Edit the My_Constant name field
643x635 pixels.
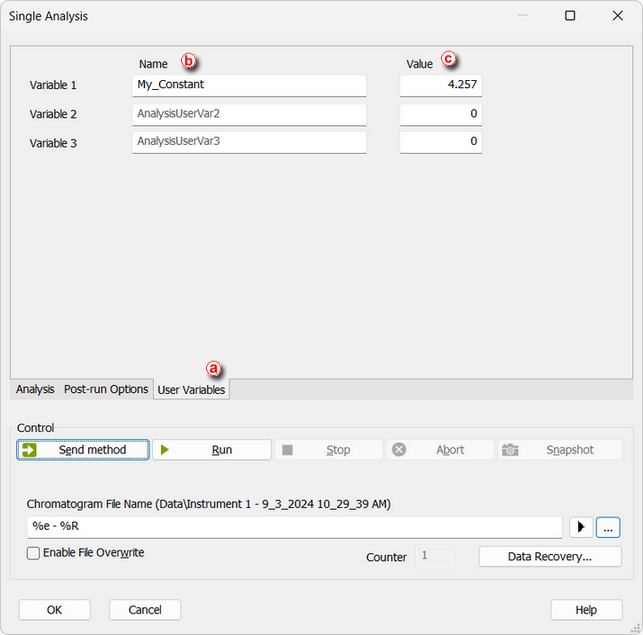(x=249, y=85)
